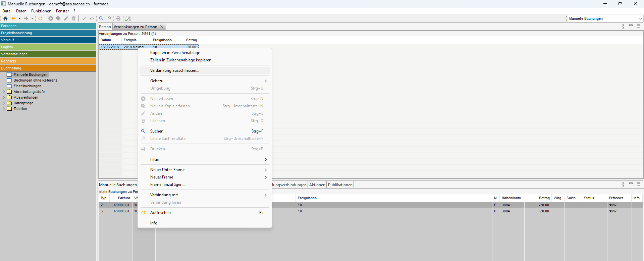Image resolution: width=644 pixels, height=261 pixels.
Task: Click the blue search magnifier icon
Action: click(101, 18)
